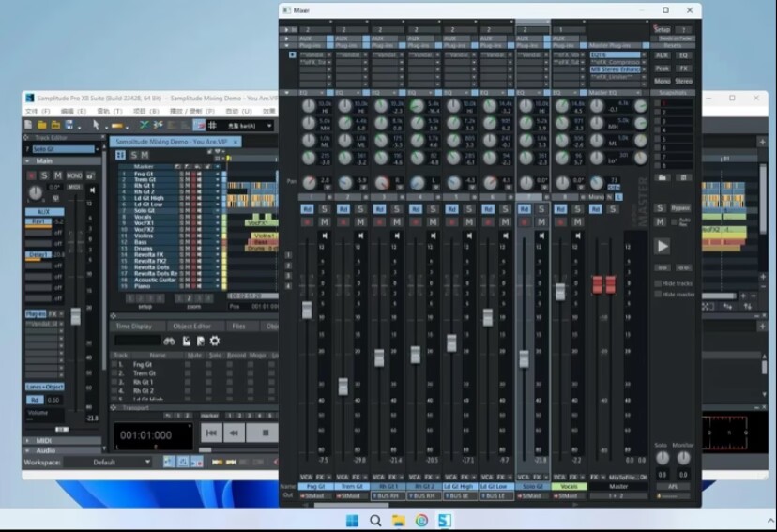Open the 文件 (F) menu
777x532 pixels.
pyautogui.click(x=38, y=111)
